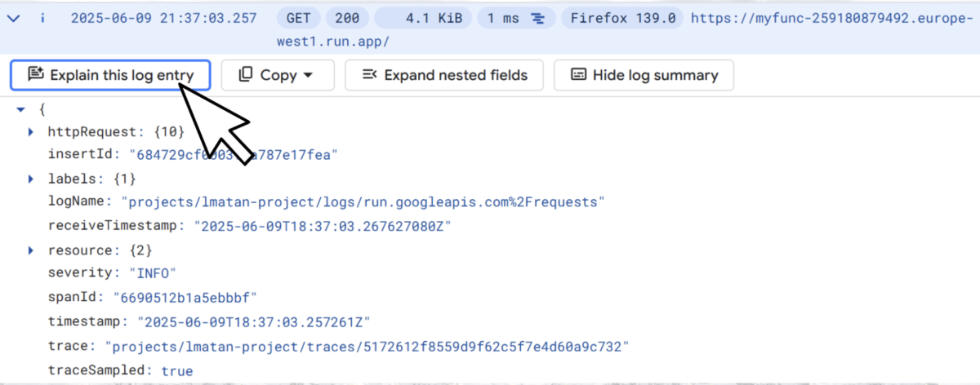Image resolution: width=980 pixels, height=385 pixels.
Task: Click the copy icon on Copy button
Action: 246,75
